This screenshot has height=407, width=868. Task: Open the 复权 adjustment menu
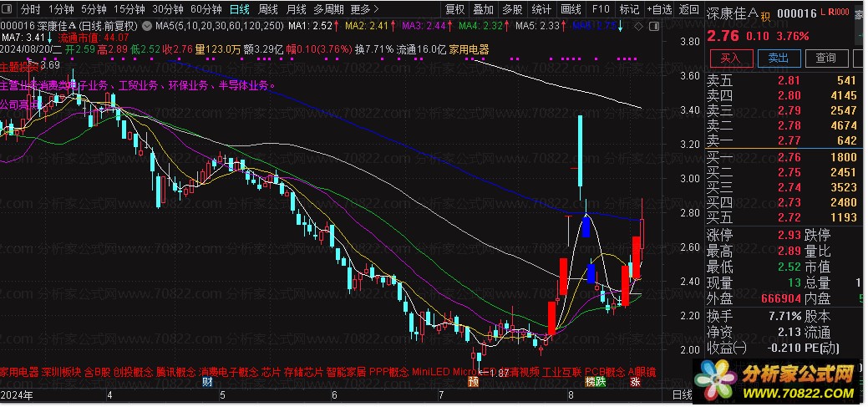click(x=455, y=9)
